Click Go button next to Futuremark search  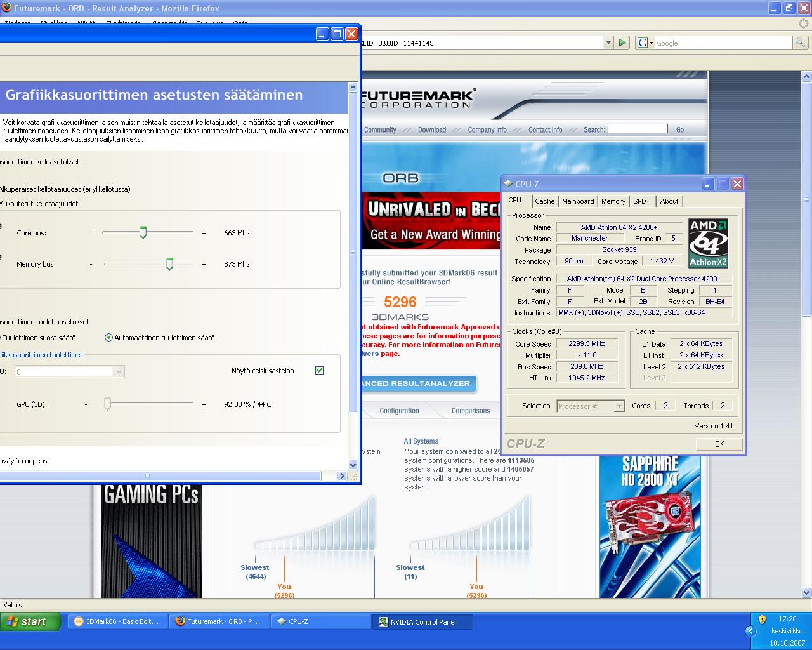tap(680, 129)
